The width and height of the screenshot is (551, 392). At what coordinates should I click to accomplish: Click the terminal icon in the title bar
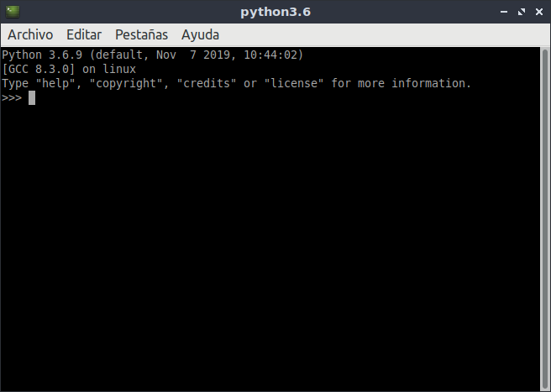[x=13, y=12]
